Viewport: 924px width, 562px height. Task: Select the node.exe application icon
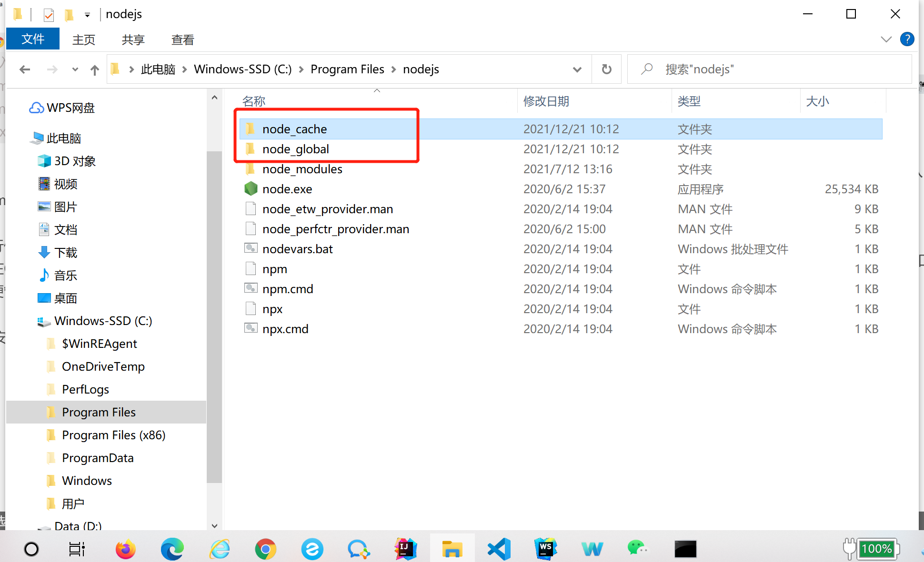click(x=251, y=189)
